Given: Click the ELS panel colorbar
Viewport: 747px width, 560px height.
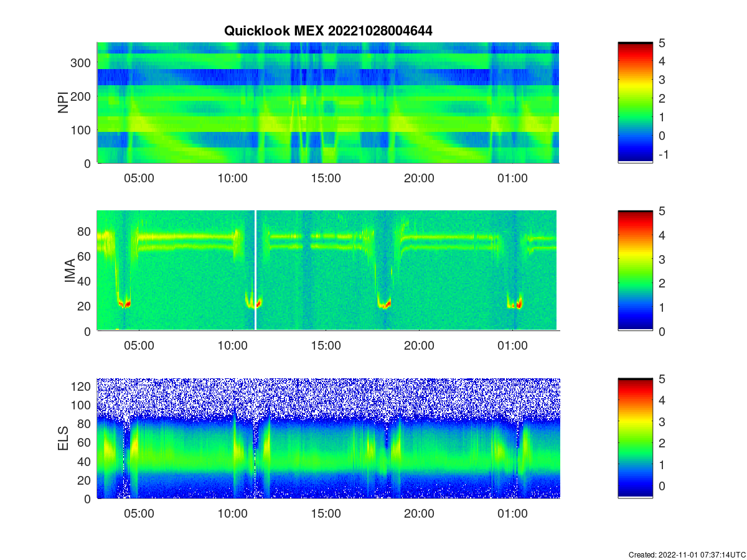Looking at the screenshot, I should coord(635,438).
